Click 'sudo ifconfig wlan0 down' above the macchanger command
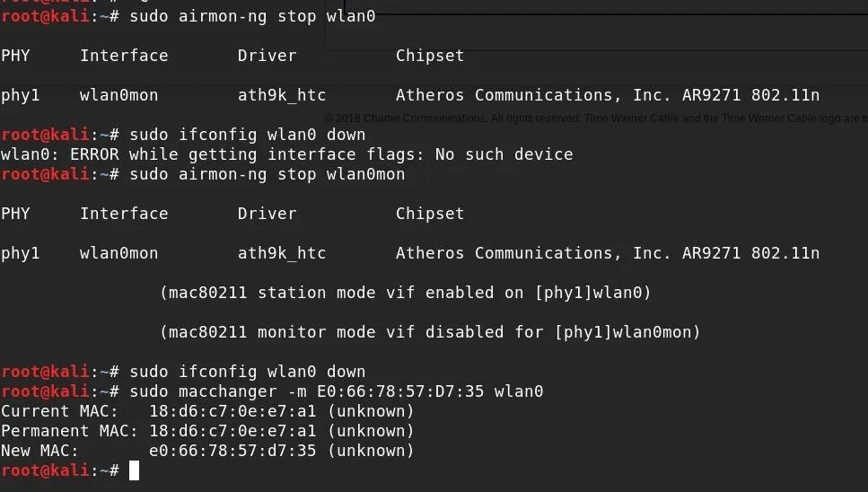 pos(248,372)
